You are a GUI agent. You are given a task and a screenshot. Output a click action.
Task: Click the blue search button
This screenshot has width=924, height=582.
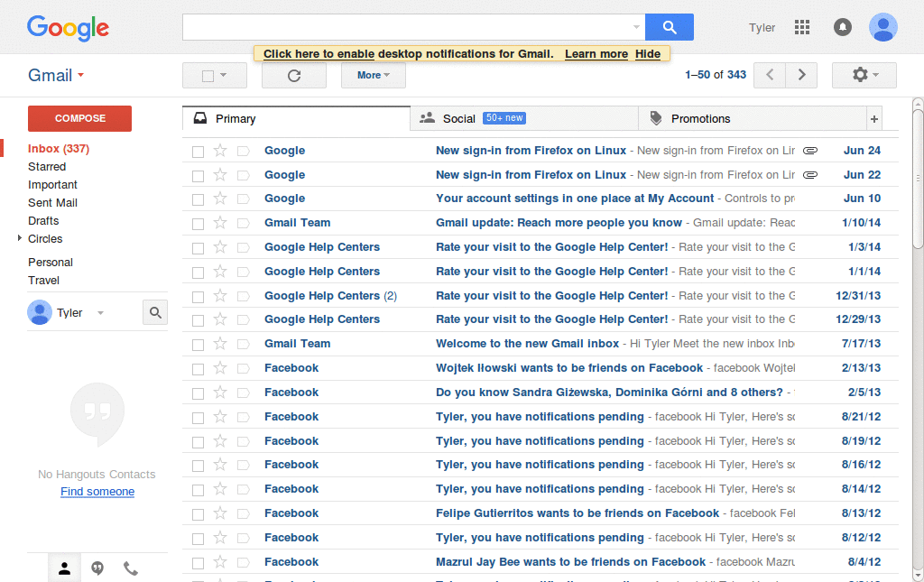(x=670, y=27)
